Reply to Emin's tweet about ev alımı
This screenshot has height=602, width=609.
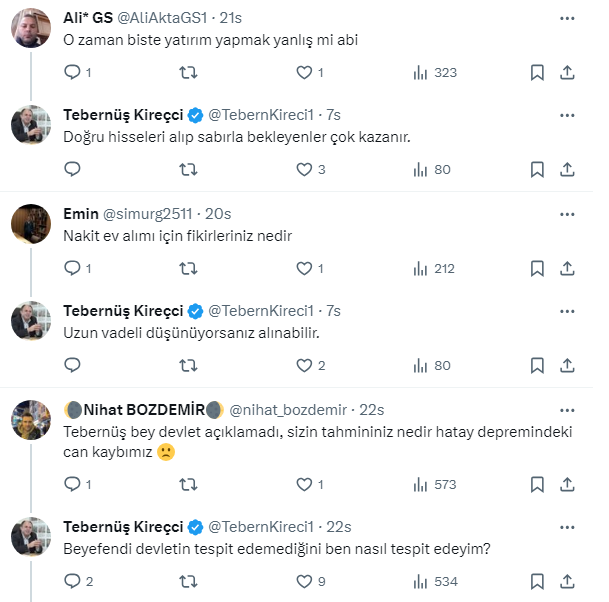coord(72,268)
